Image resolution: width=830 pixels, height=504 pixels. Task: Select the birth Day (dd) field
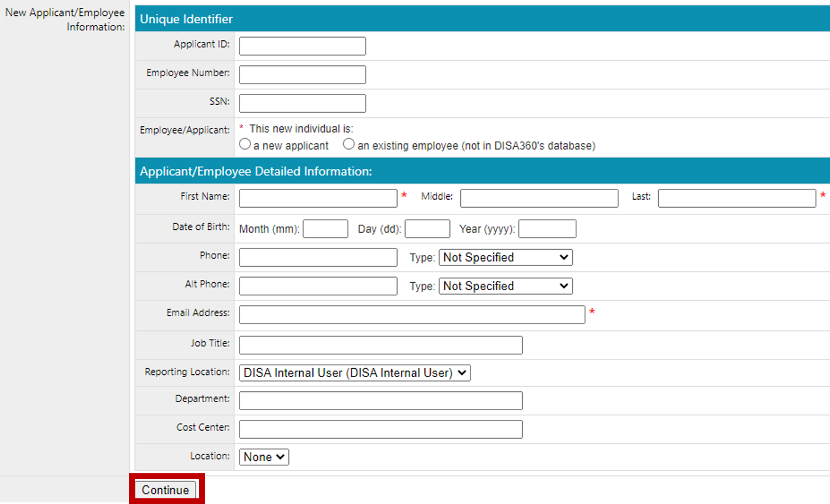pos(427,229)
